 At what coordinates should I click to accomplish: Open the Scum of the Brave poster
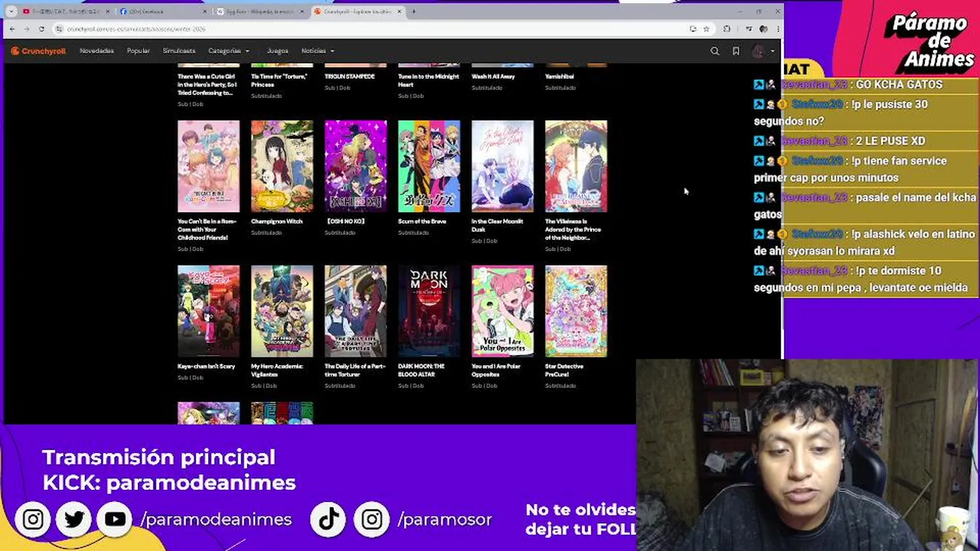(429, 166)
